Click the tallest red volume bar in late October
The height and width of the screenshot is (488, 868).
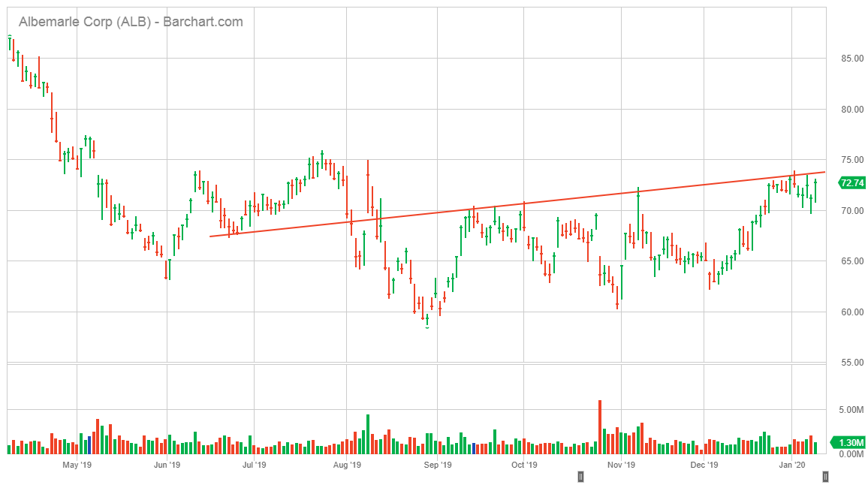point(600,427)
